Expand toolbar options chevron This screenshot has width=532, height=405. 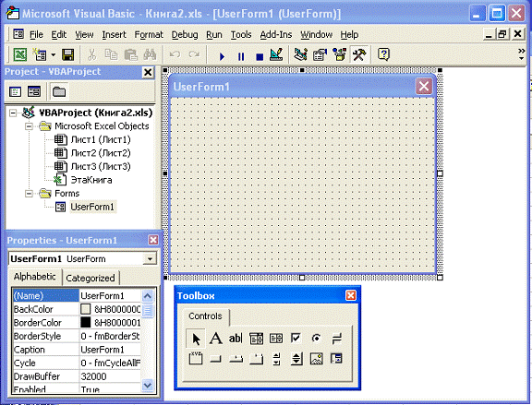[x=522, y=54]
